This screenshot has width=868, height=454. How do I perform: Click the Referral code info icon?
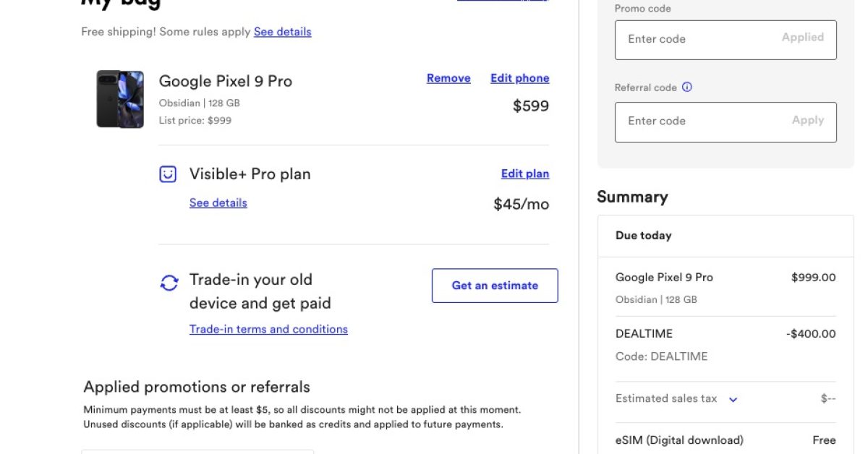[687, 87]
